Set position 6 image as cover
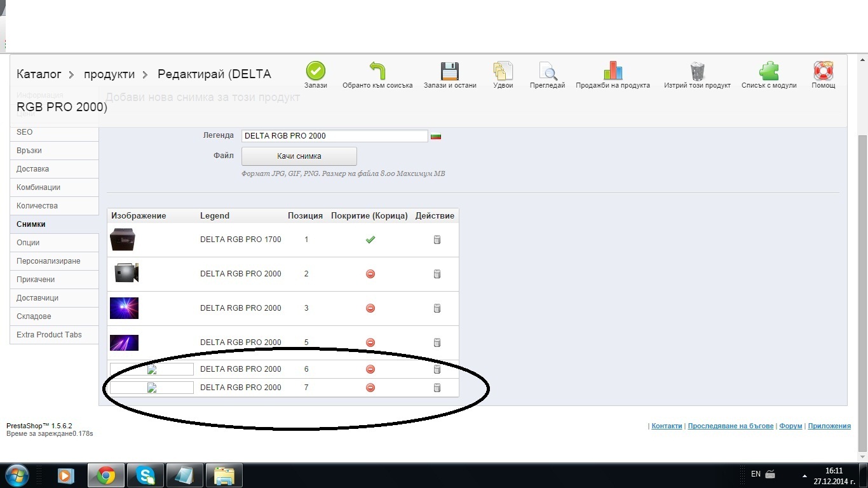The image size is (868, 488). pyautogui.click(x=370, y=369)
